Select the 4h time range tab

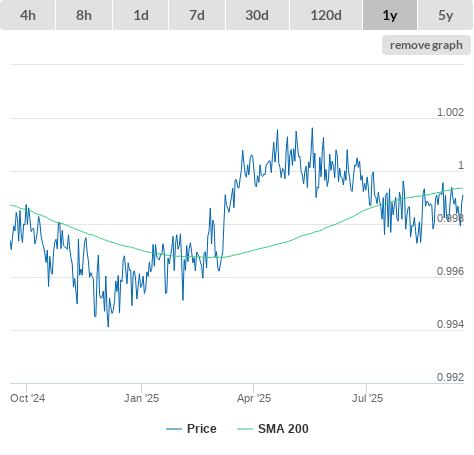point(28,15)
